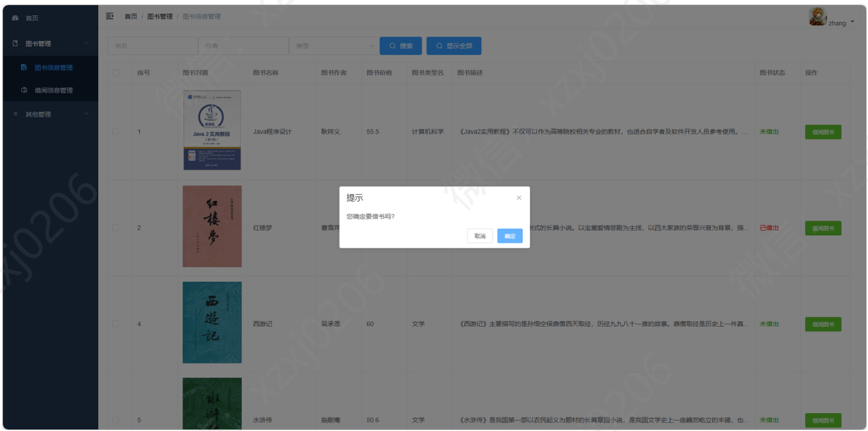The image size is (868, 431).
Task: Click the 图书价格 column header
Action: pyautogui.click(x=379, y=73)
